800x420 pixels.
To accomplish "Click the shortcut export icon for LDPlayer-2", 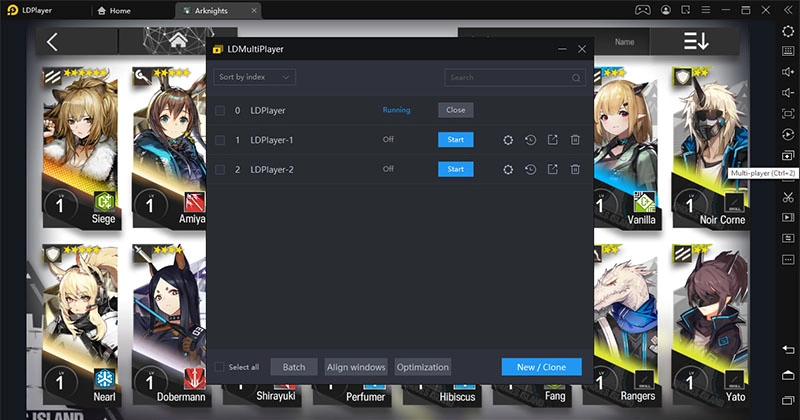I will (x=553, y=169).
